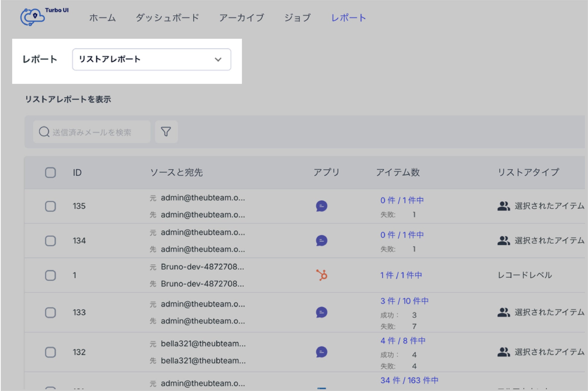Toggle the select-all checkbox in header
The width and height of the screenshot is (588, 391).
pos(50,173)
